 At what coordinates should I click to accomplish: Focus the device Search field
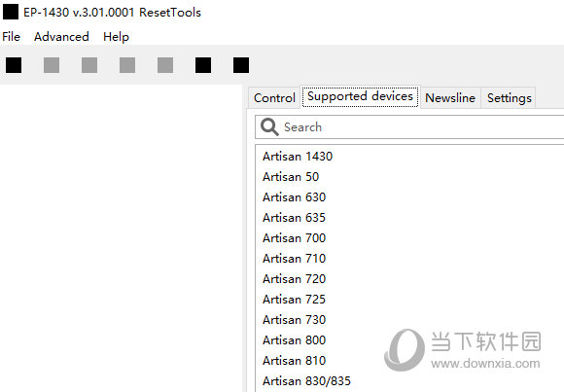tap(409, 127)
